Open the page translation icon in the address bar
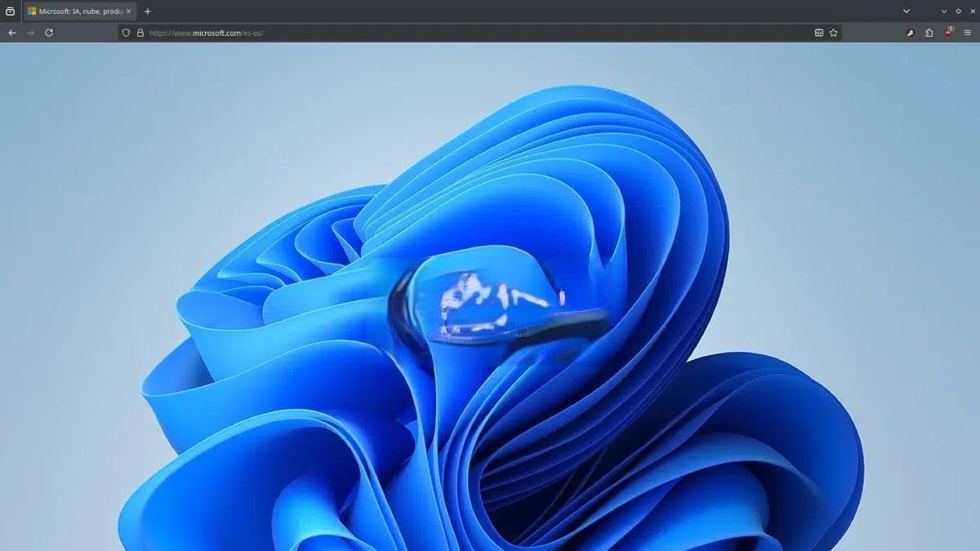Viewport: 980px width, 551px height. [x=819, y=33]
